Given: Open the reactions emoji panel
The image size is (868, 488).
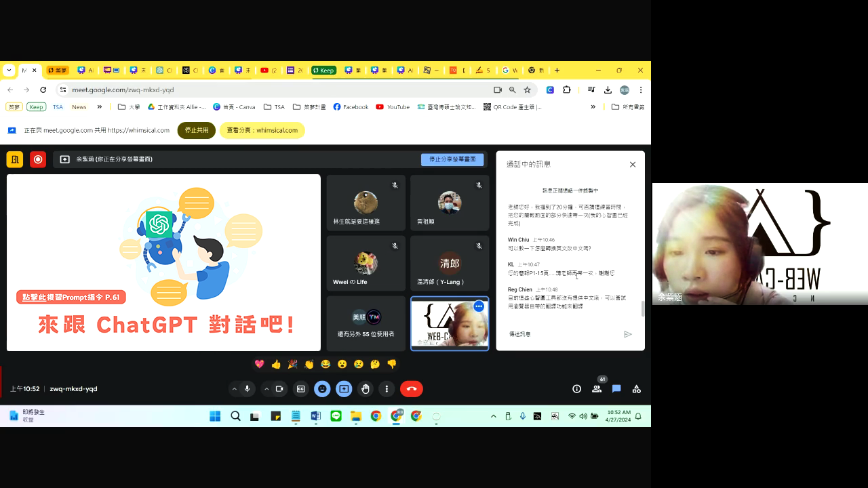Looking at the screenshot, I should point(322,388).
